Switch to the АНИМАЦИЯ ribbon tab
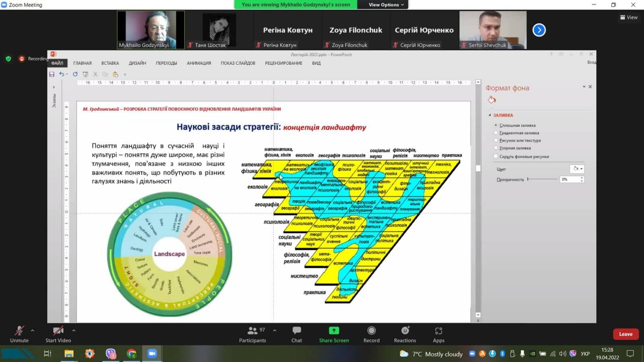 pos(199,63)
